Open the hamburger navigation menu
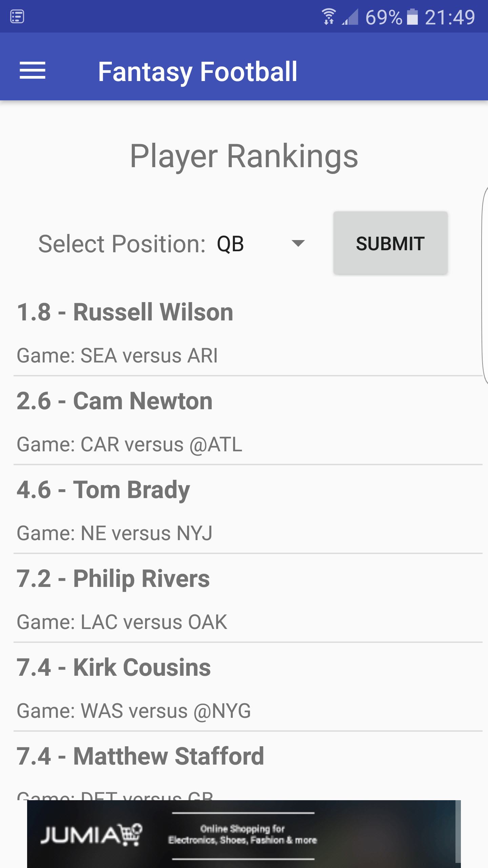Viewport: 488px width, 868px height. point(33,71)
